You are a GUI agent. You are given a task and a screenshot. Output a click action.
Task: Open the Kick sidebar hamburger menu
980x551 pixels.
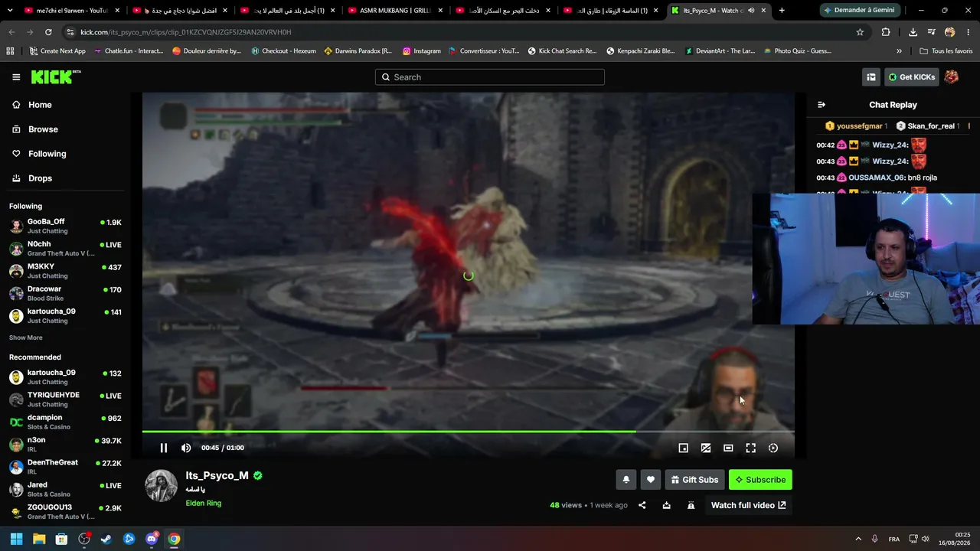(16, 77)
